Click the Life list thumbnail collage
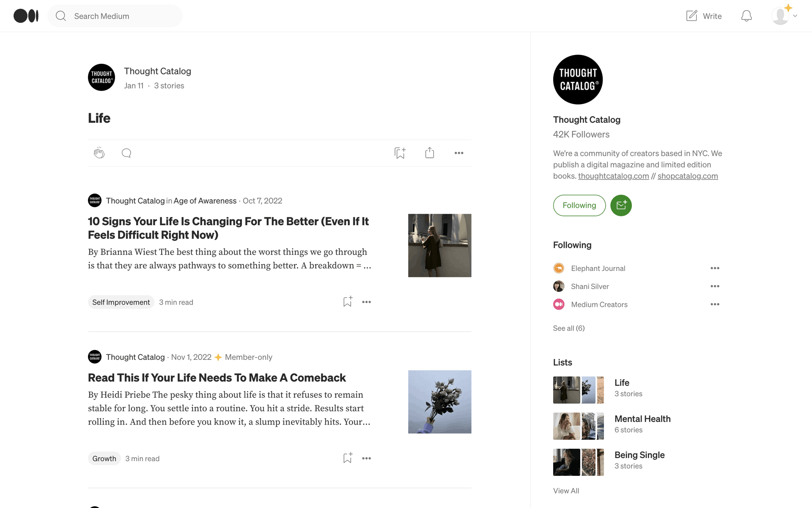 tap(579, 390)
